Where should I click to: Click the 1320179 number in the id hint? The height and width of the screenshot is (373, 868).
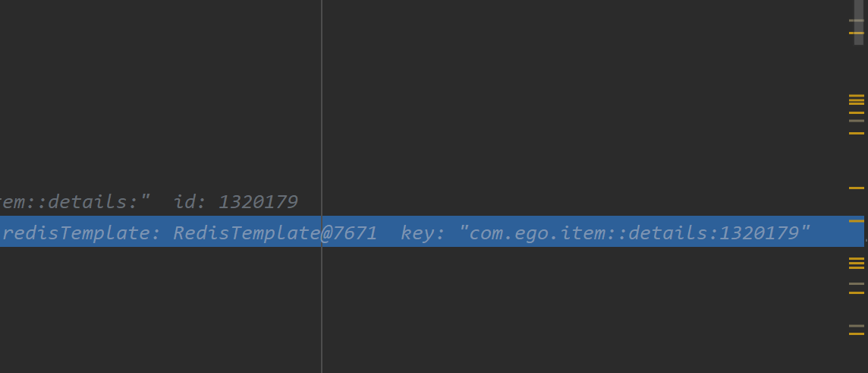259,202
